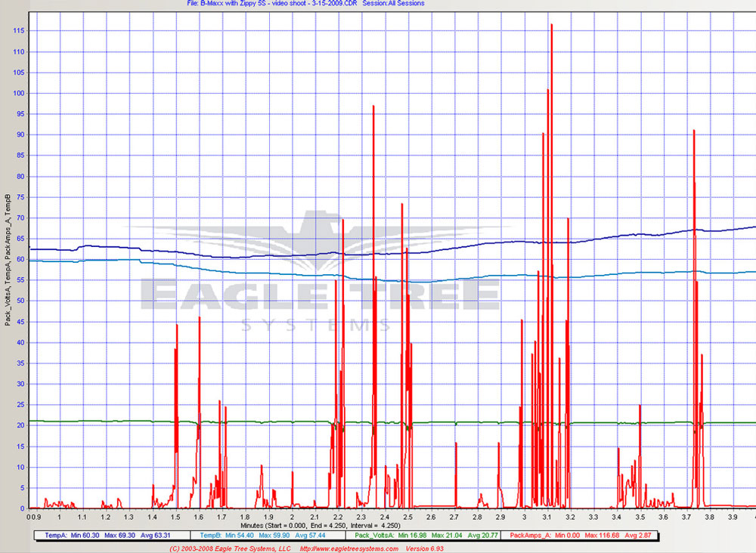The height and width of the screenshot is (553, 756).
Task: Click 'Min 0.00' in the PackAmps_A legend
Action: click(568, 536)
